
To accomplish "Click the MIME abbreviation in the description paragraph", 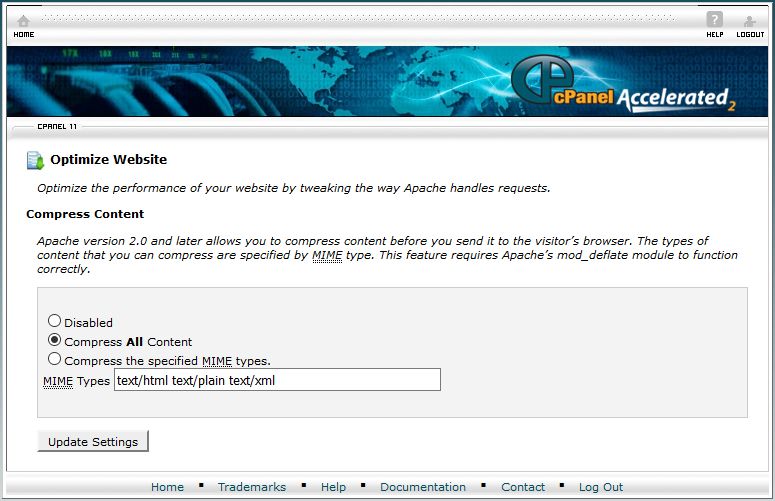I will (x=327, y=256).
